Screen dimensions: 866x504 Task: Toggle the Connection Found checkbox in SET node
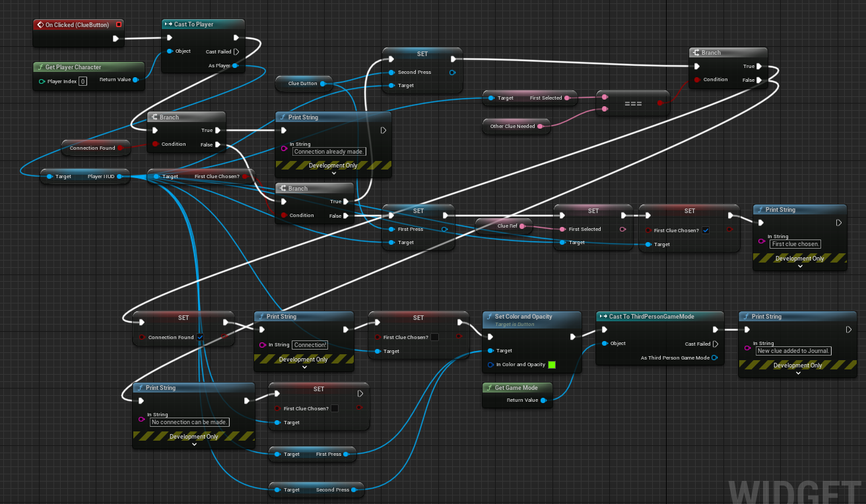(x=200, y=338)
